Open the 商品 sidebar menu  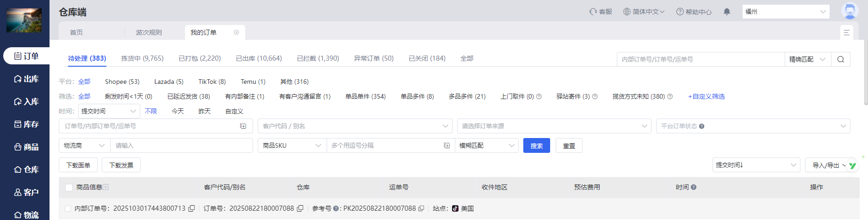point(26,147)
